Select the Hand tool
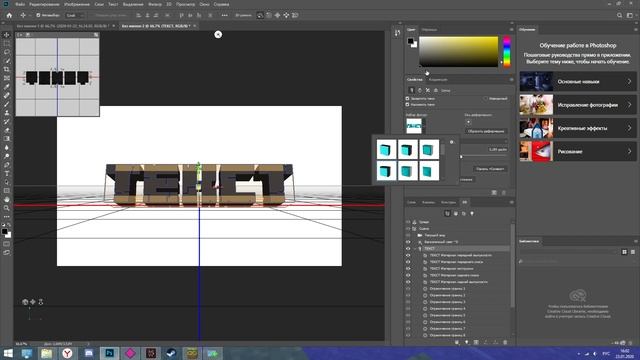 tap(7, 200)
